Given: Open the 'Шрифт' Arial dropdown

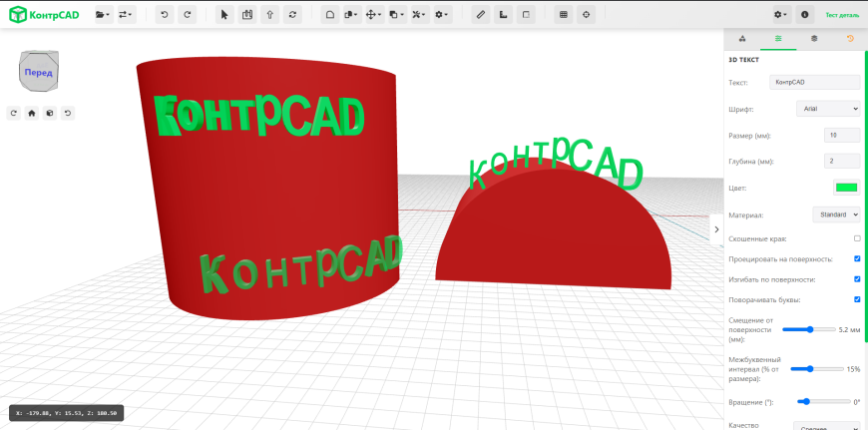Looking at the screenshot, I should coord(828,109).
